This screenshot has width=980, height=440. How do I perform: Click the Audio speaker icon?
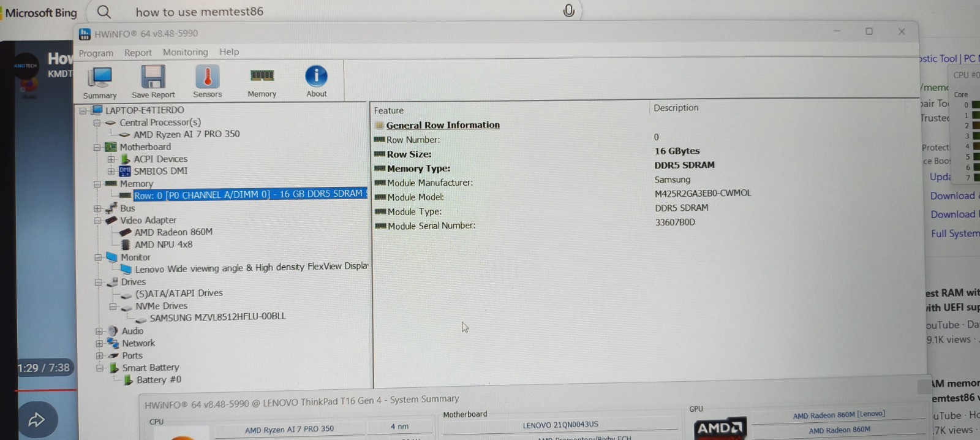113,331
